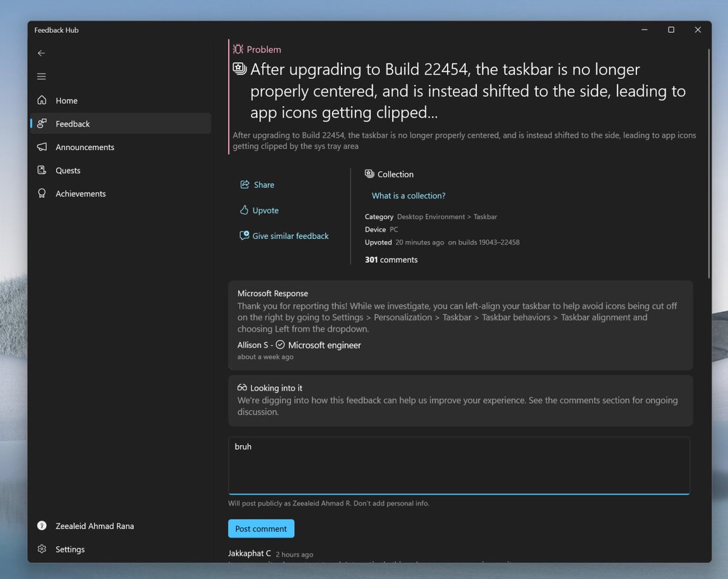
Task: Open Quests from the sidebar
Action: point(121,171)
